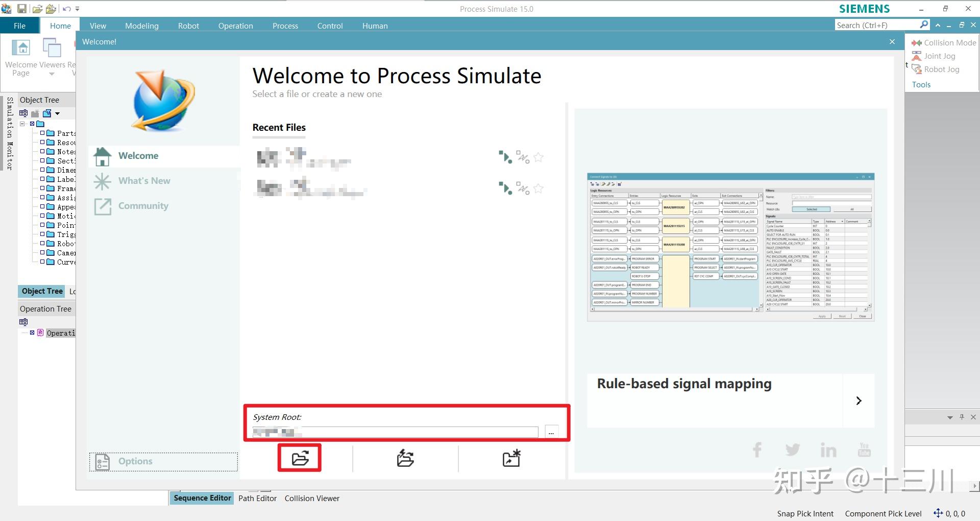The image size is (980, 521).
Task: Click the Options button
Action: click(135, 461)
